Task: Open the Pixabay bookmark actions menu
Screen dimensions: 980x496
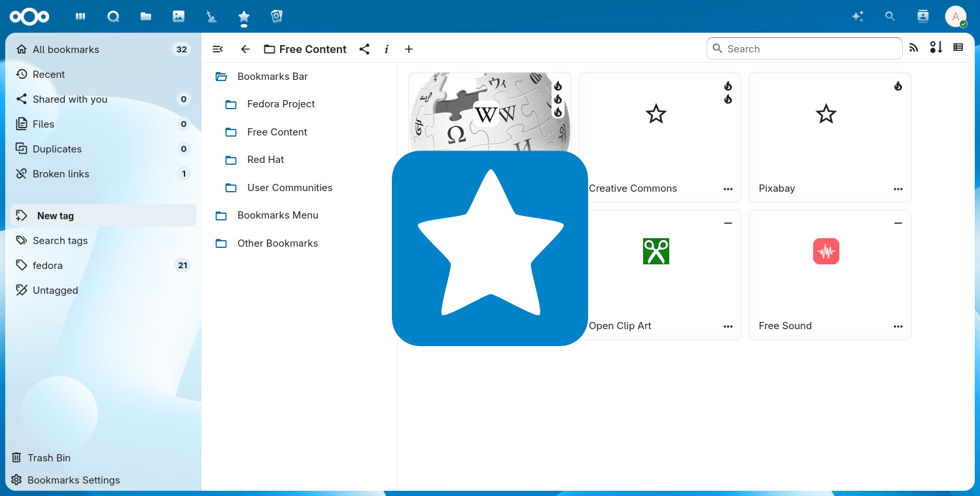Action: coord(898,189)
